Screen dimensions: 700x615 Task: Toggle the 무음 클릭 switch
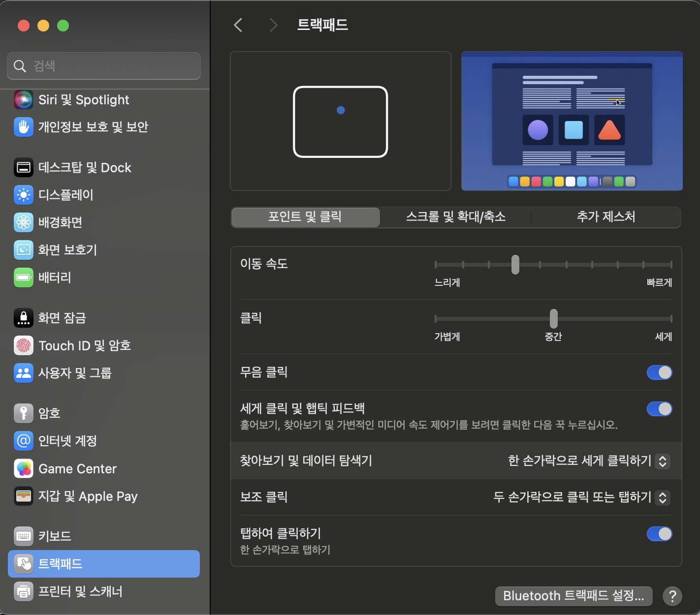660,372
